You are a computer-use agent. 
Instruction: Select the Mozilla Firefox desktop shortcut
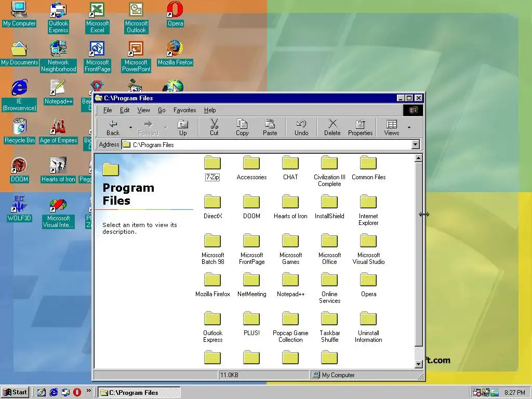point(175,54)
